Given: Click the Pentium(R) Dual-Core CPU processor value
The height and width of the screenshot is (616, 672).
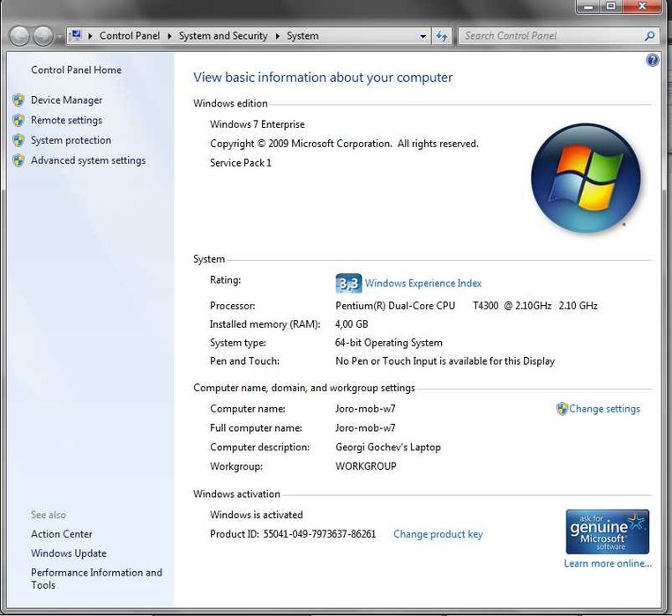Looking at the screenshot, I should coord(467,306).
